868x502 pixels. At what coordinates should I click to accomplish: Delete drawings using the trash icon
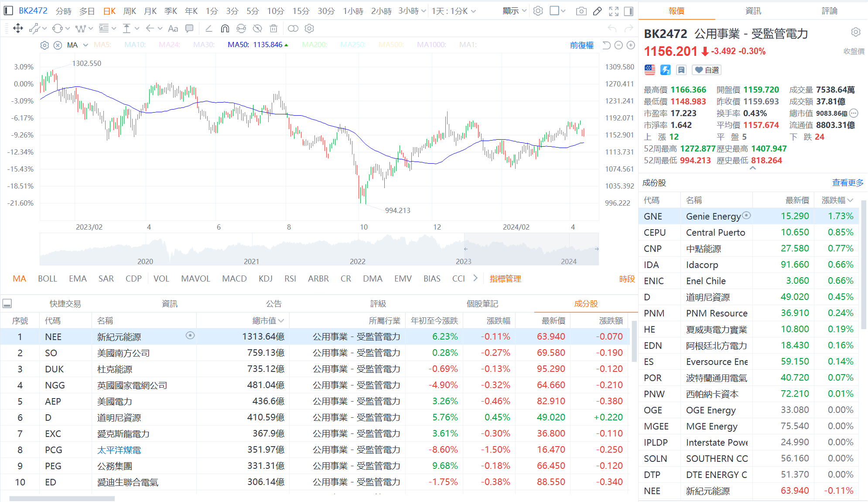[273, 28]
